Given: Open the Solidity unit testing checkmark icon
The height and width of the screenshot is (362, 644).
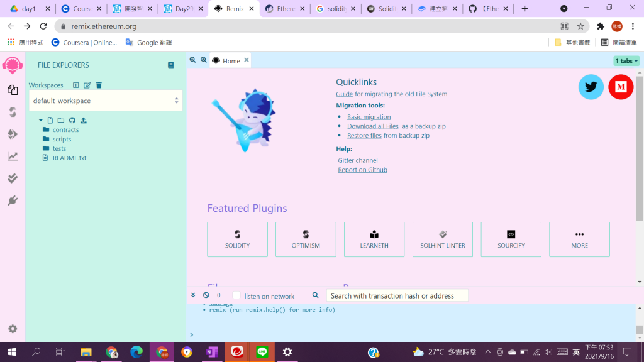Looking at the screenshot, I should pos(13,178).
